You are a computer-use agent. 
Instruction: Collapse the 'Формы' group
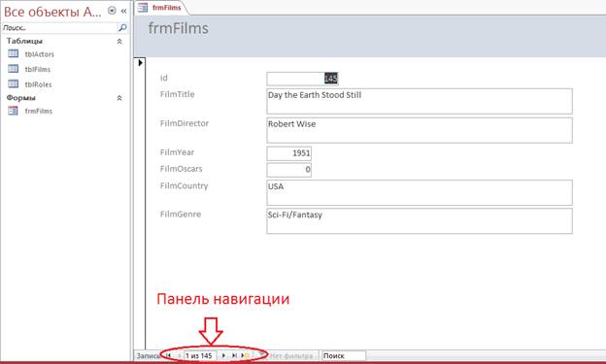click(119, 98)
